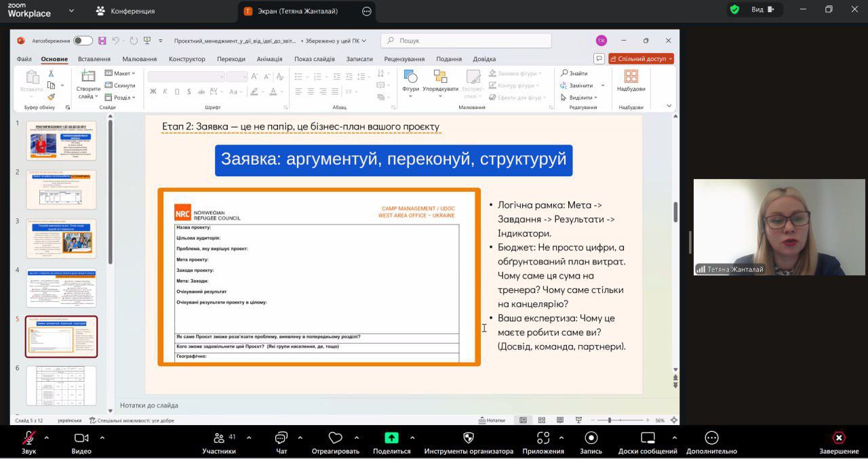Click the Zoom Record (Запись) icon

(591, 438)
